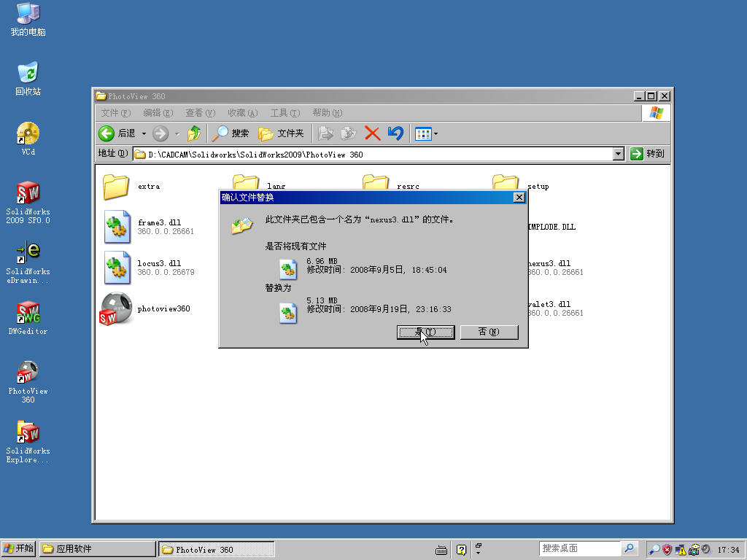
Task: Go up one folder level icon
Action: pos(193,133)
